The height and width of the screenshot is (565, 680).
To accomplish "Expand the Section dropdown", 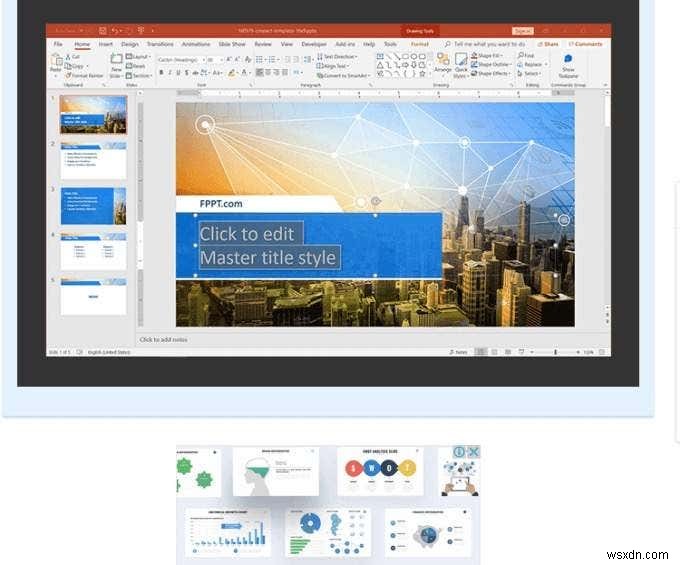I will click(x=139, y=75).
